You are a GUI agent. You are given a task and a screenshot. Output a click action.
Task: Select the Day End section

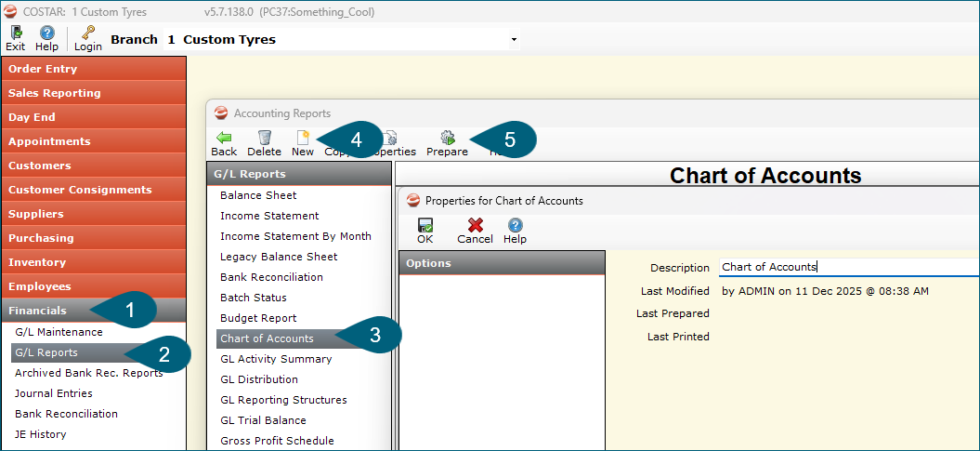coord(94,117)
